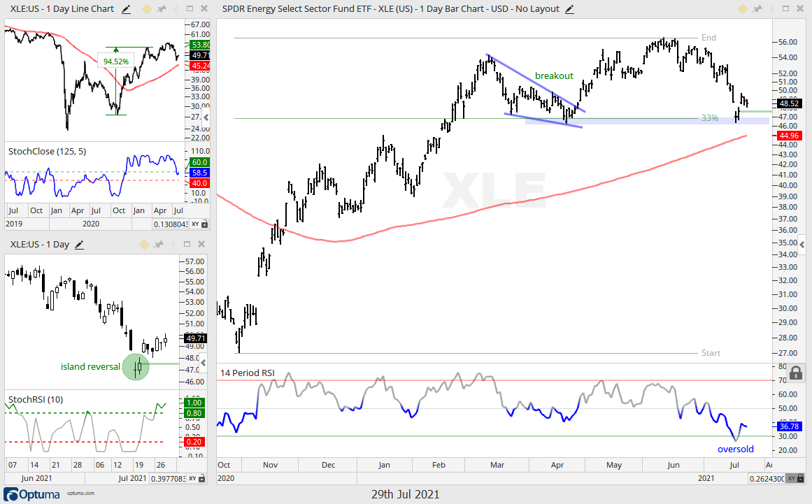The height and width of the screenshot is (504, 812).
Task: Toggle scale lock on candlestick panel
Action: [202, 479]
